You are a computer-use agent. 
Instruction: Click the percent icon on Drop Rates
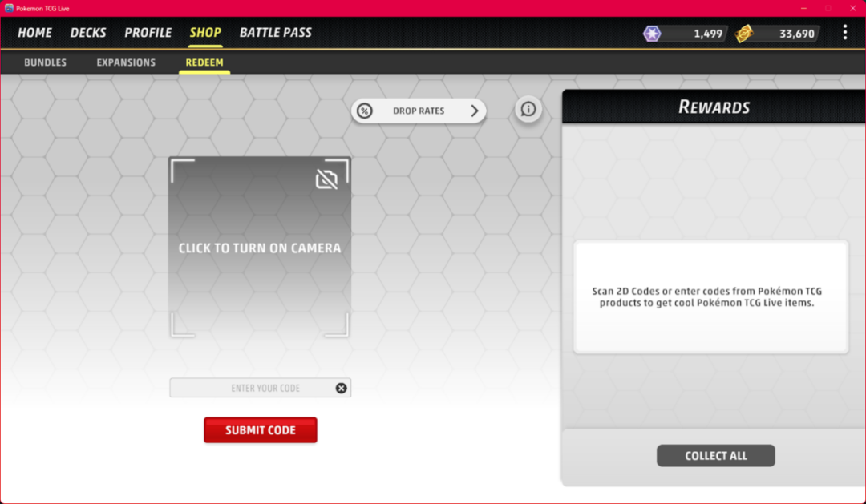pyautogui.click(x=365, y=111)
